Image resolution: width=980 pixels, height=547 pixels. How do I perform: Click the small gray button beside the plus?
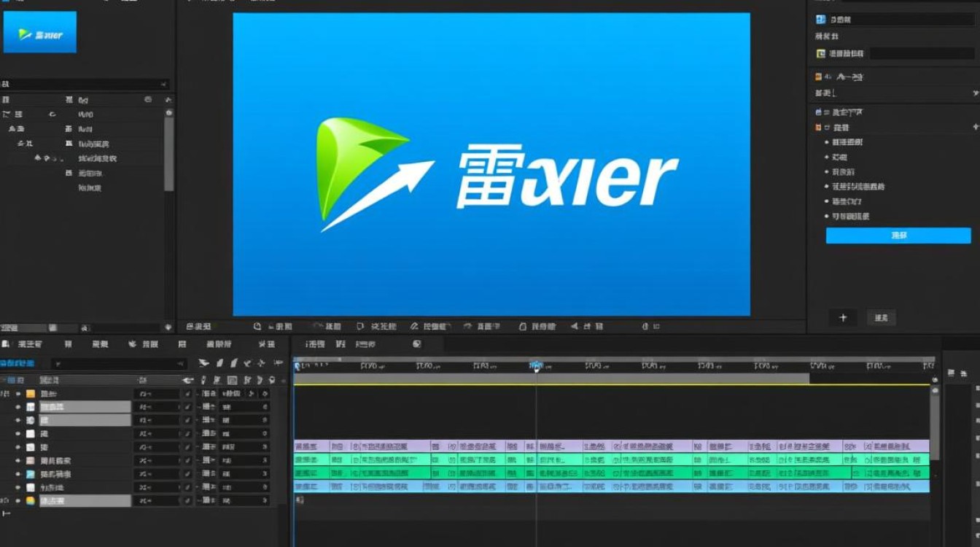(881, 317)
